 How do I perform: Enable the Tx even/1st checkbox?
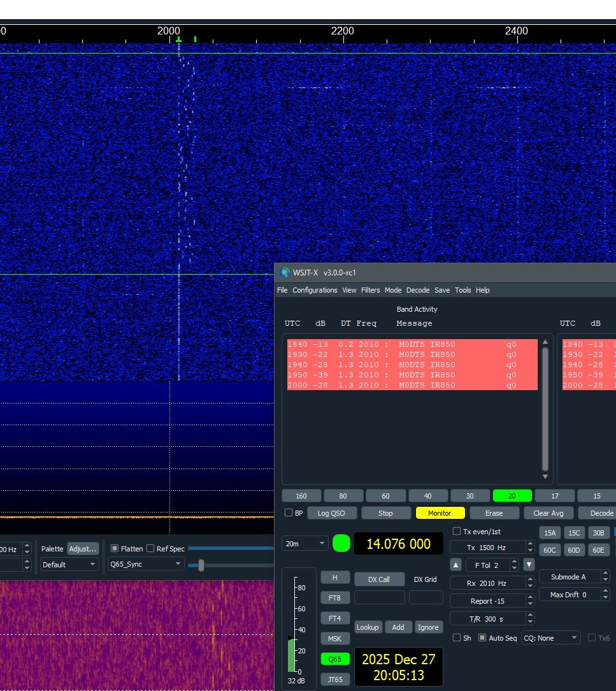(457, 532)
